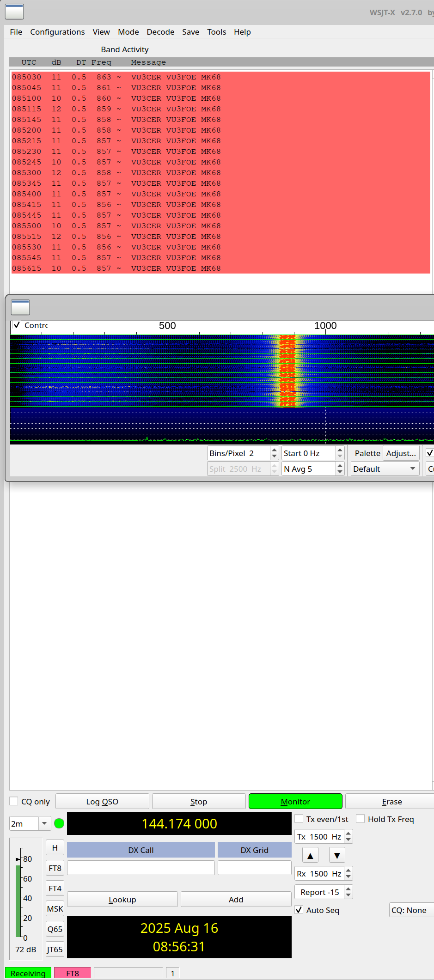The image size is (434, 980).
Task: Adjust audio level slider near 80
Action: pos(18,859)
